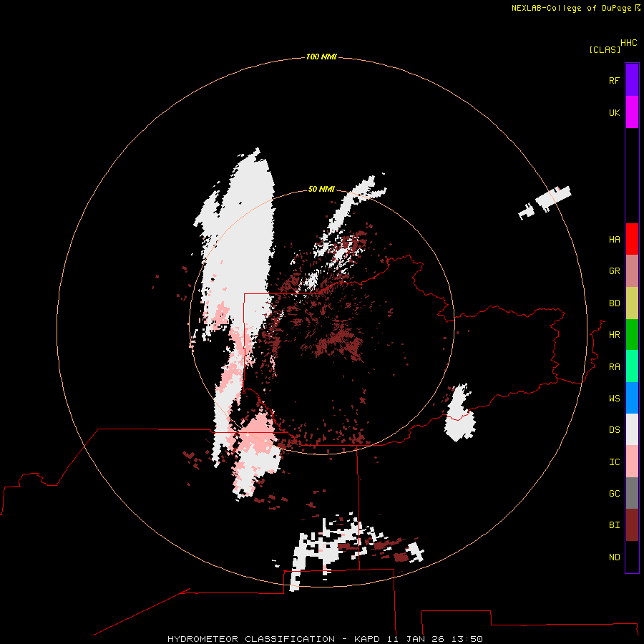Select the GR legend label

pyautogui.click(x=614, y=271)
